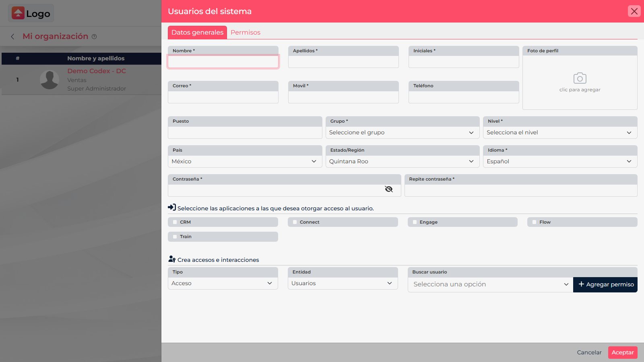Select the Iniciales text field
Screen dimensions: 644x362
(x=464, y=62)
